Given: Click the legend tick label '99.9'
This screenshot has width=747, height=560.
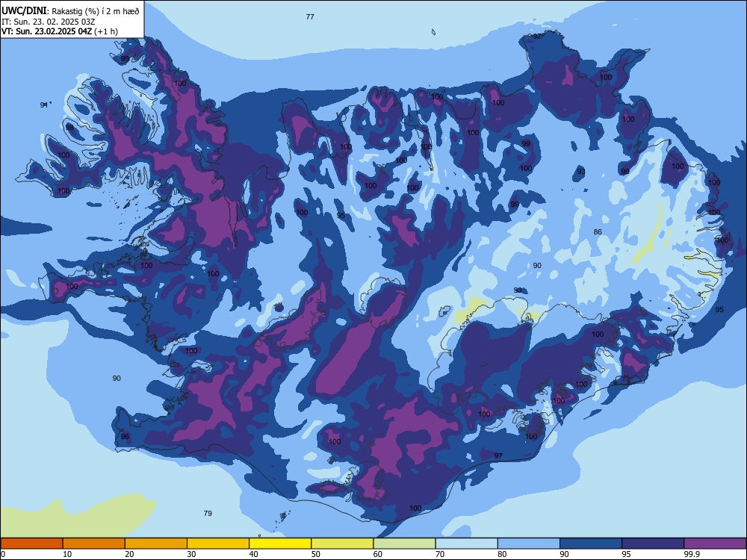Looking at the screenshot, I should tap(692, 554).
